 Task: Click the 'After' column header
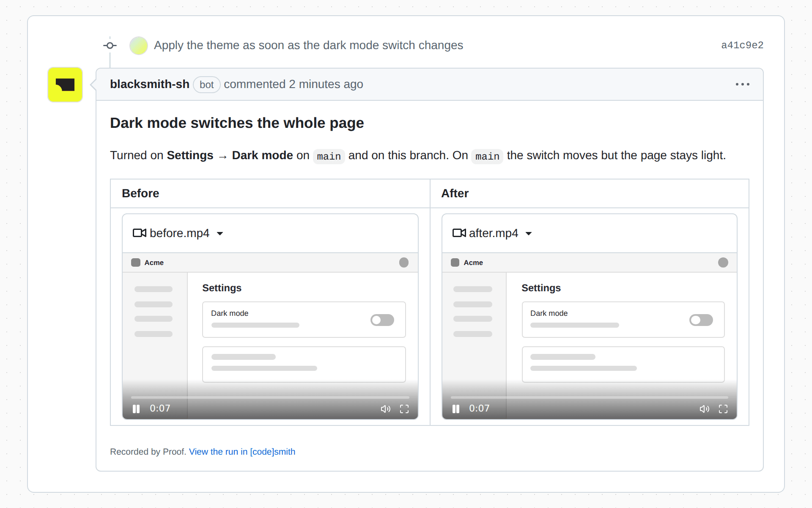tap(455, 193)
